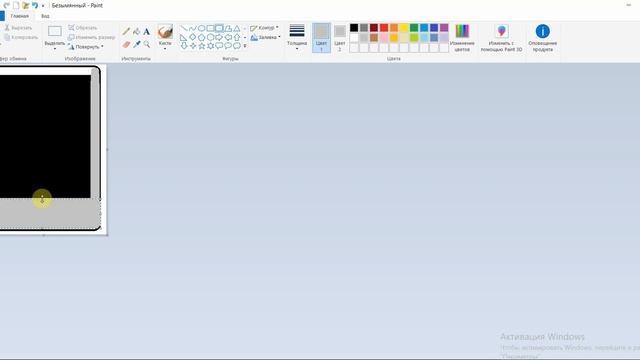Choose the Polygon shape
Viewport: 640px width, 360px height.
click(x=228, y=28)
